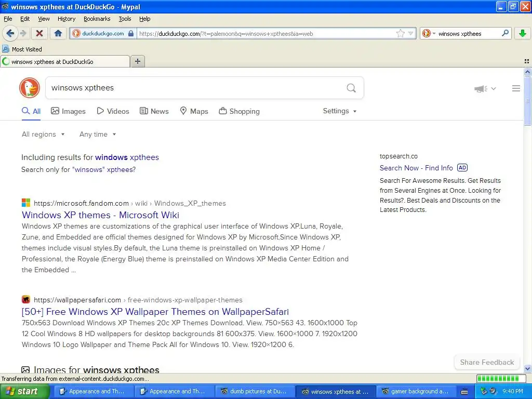This screenshot has width=532, height=399.
Task: Switch to first Appearance and Themes taskbar window
Action: [x=94, y=392]
